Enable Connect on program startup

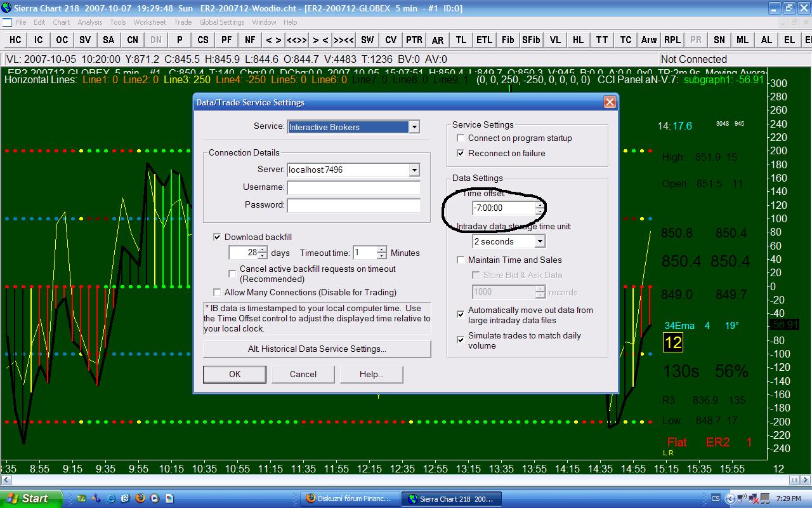(461, 138)
